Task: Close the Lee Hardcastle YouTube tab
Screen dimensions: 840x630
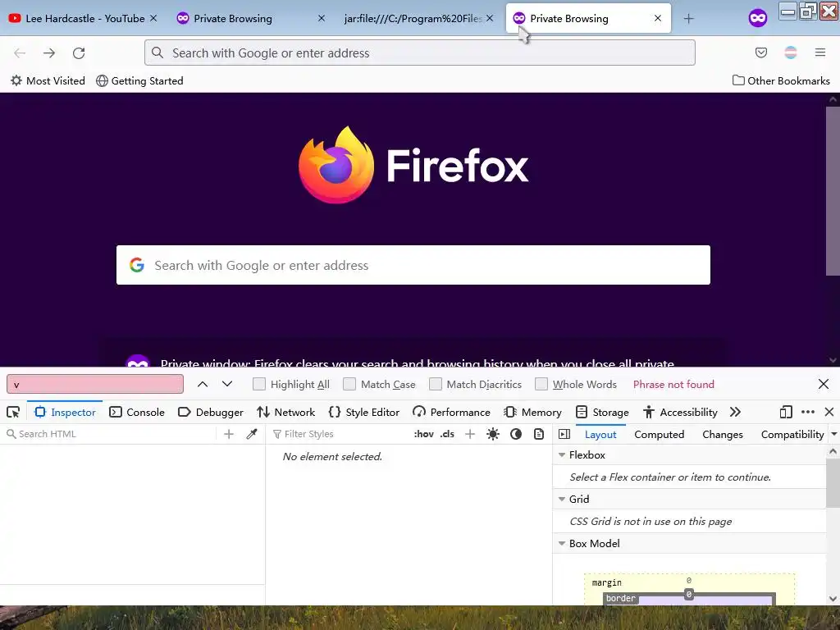Action: (x=153, y=18)
